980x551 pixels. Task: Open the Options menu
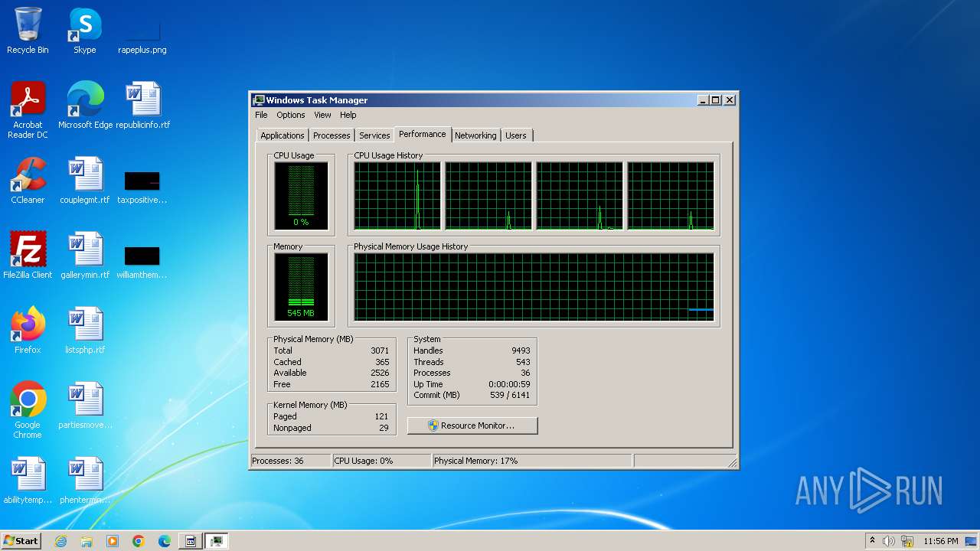[x=290, y=115]
